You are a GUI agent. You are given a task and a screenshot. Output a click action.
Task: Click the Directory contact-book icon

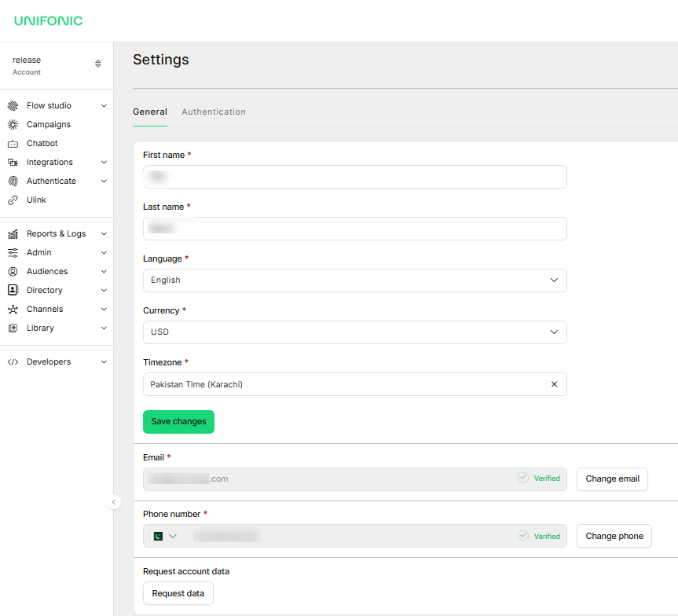click(x=13, y=290)
